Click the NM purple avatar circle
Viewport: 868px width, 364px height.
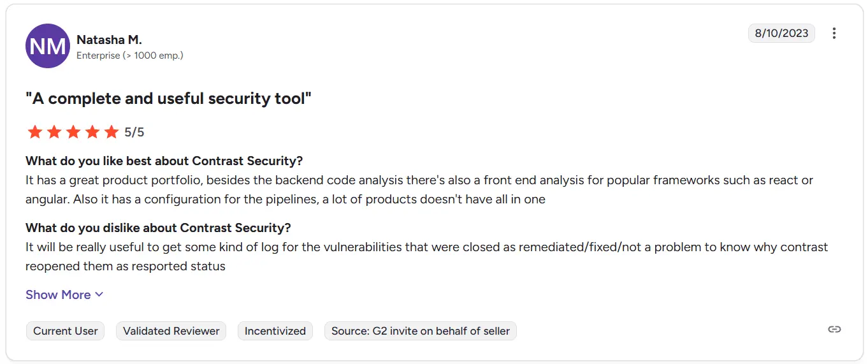tap(48, 46)
